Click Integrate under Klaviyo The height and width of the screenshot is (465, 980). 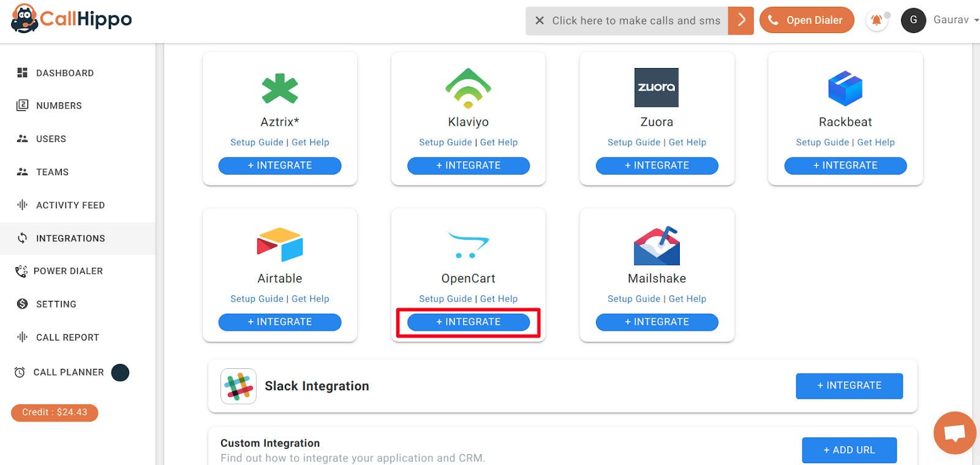click(469, 165)
